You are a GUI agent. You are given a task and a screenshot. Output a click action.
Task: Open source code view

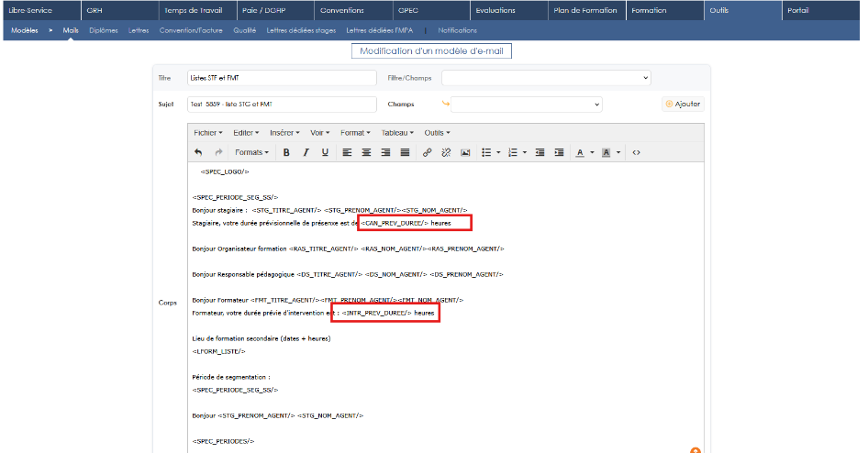point(636,152)
